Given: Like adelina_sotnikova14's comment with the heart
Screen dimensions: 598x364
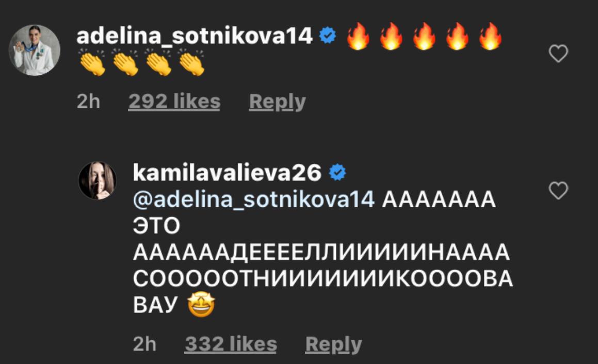Looking at the screenshot, I should coord(558,54).
